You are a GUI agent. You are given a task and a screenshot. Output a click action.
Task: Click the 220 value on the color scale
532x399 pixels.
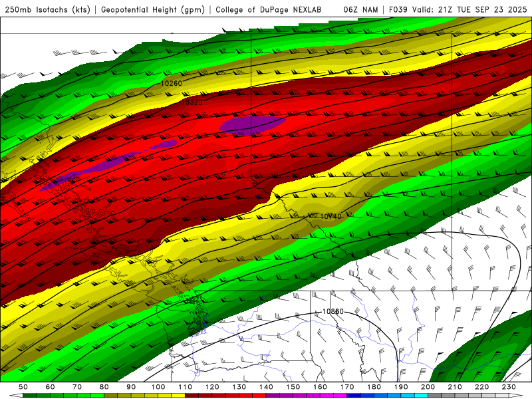(x=481, y=387)
